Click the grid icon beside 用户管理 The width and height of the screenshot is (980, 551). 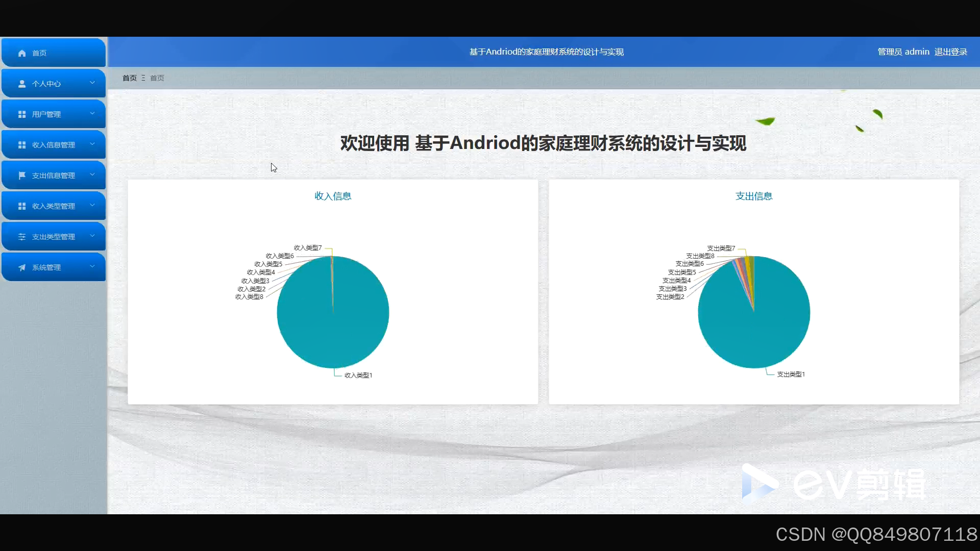point(22,114)
